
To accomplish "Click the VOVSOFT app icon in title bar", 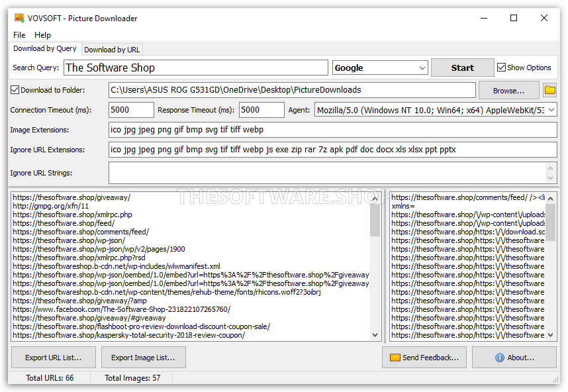I will point(19,18).
